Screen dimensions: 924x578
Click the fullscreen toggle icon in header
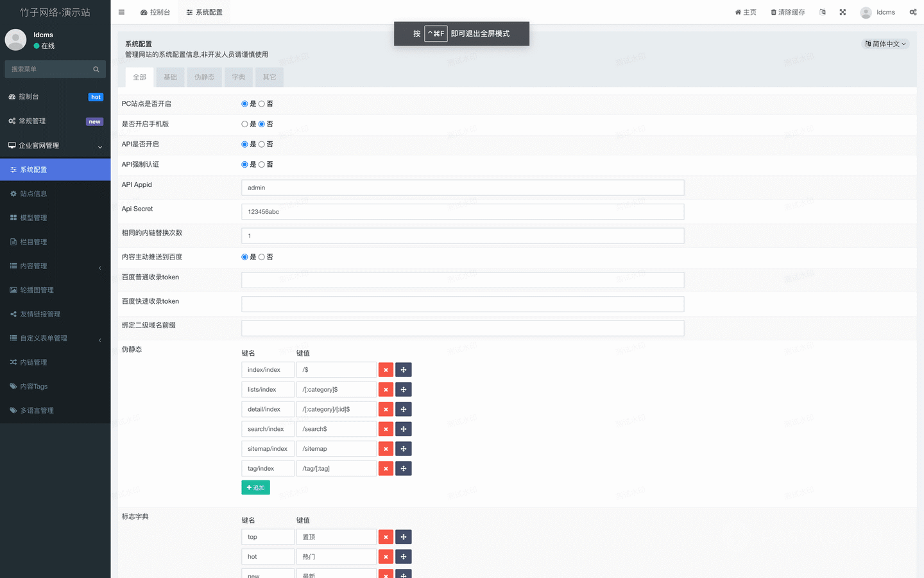(843, 12)
